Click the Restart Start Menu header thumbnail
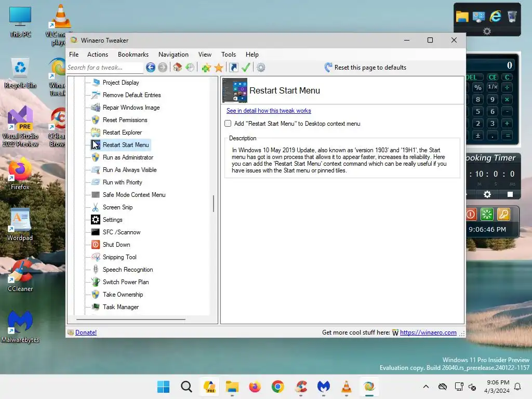The height and width of the screenshot is (399, 532). pos(235,90)
